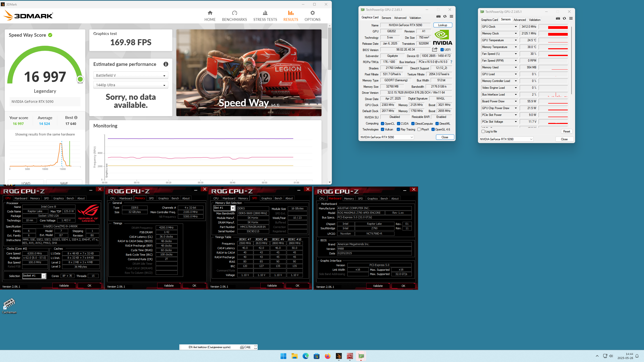
Task: Click the SAVE button in 3DMark
Action: [64, 183]
